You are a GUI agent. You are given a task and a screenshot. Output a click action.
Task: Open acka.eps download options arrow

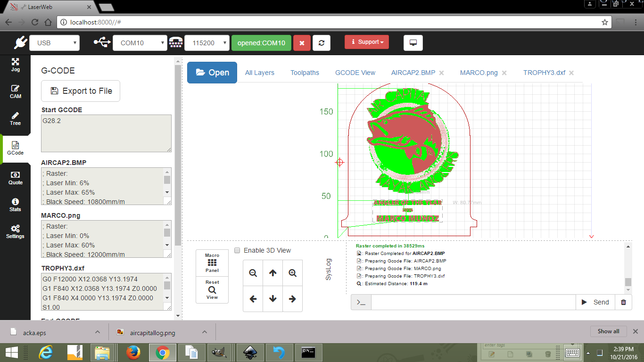pyautogui.click(x=97, y=332)
